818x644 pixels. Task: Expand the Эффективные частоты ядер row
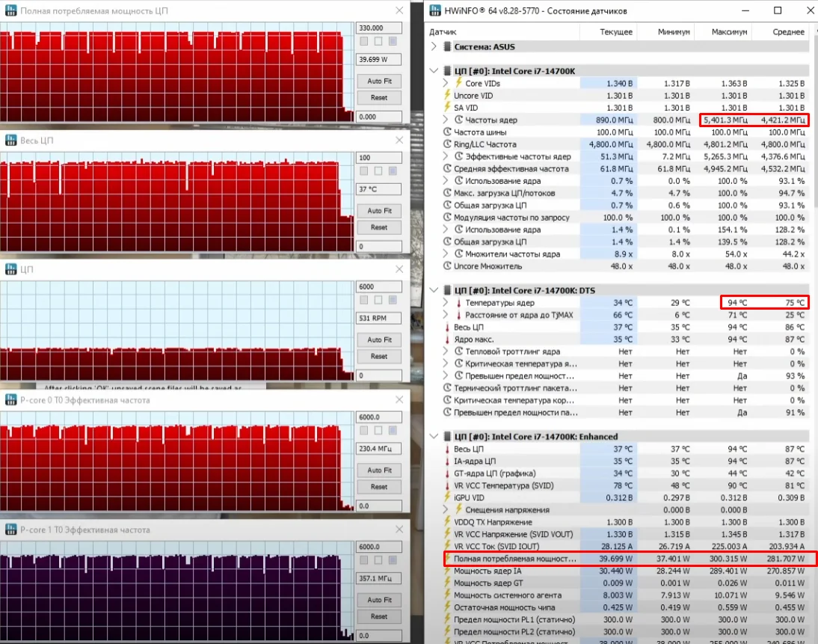(x=446, y=156)
